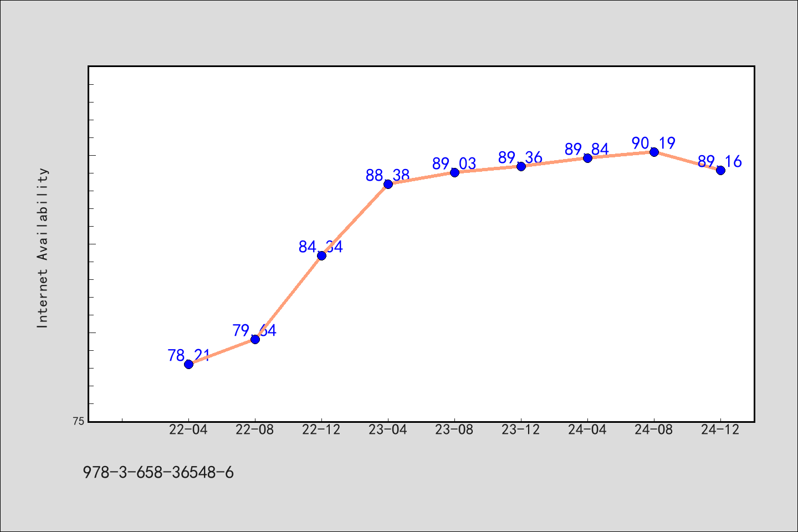The image size is (798, 532).
Task: Click the last data point 89.16
Action: pyautogui.click(x=720, y=170)
